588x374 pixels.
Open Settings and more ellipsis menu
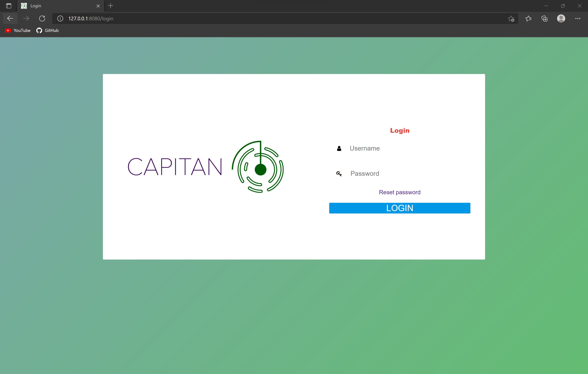578,19
